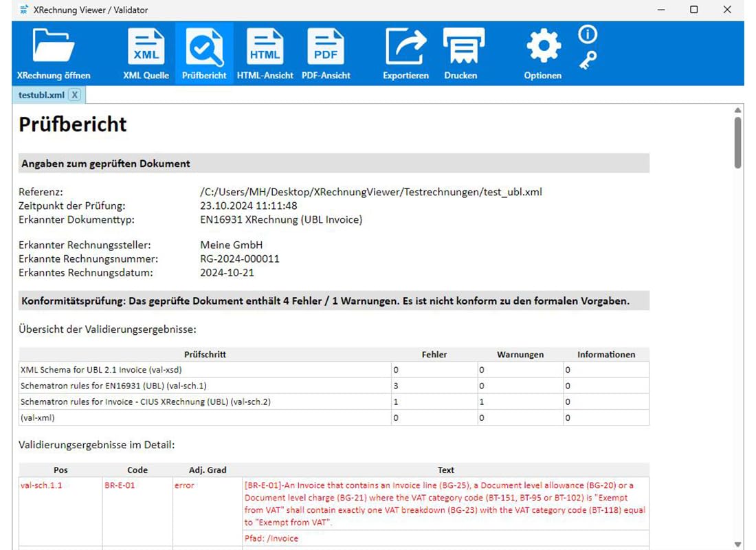Click the timestamp 23.10.2024 11:11:48

(x=248, y=206)
